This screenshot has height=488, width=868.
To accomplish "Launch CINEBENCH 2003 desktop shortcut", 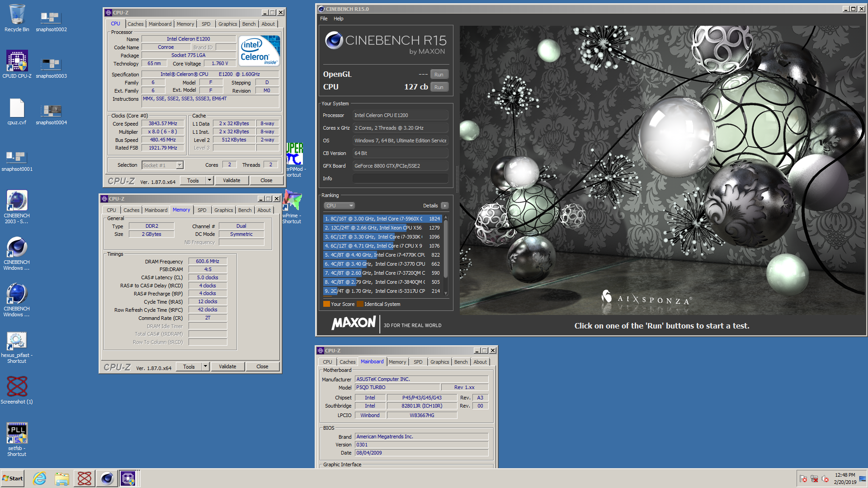I will tap(17, 206).
